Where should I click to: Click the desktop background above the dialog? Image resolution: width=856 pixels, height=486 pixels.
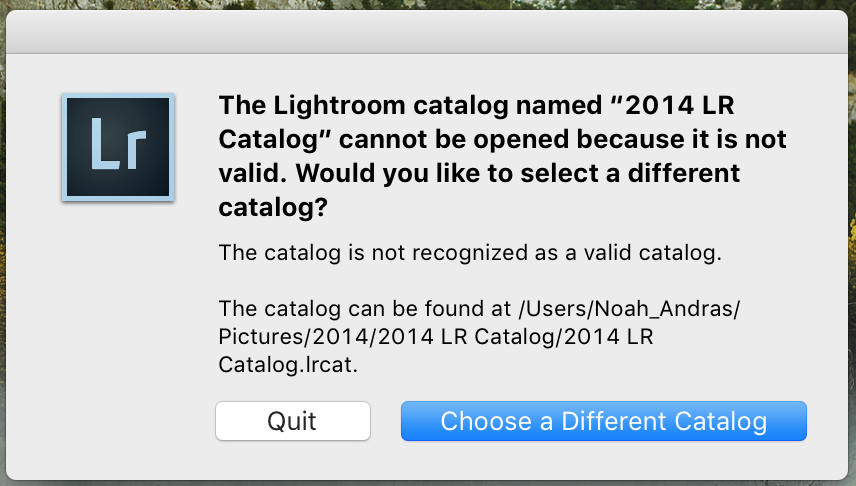428,5
